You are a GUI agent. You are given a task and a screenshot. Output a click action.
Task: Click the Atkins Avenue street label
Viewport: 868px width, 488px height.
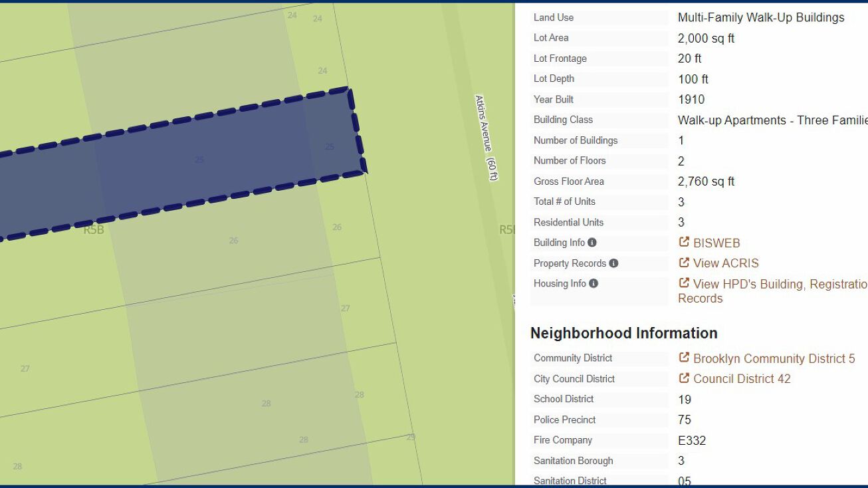pos(486,138)
